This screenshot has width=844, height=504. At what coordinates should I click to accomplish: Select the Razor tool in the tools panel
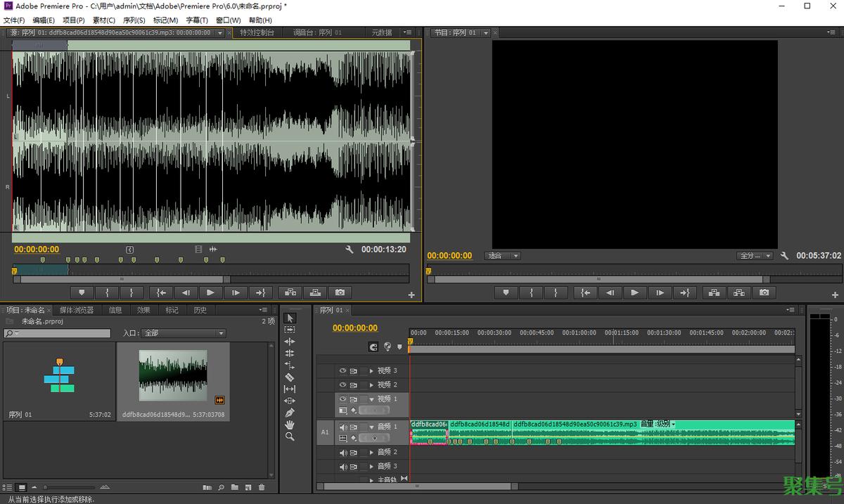[290, 377]
